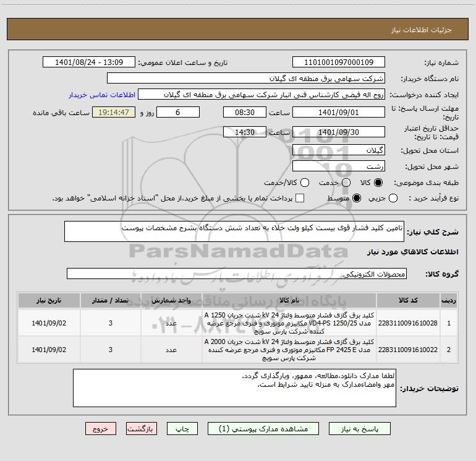The image size is (476, 461).
Task: Click the price validity date 1401/09/30
Action: pos(339,132)
